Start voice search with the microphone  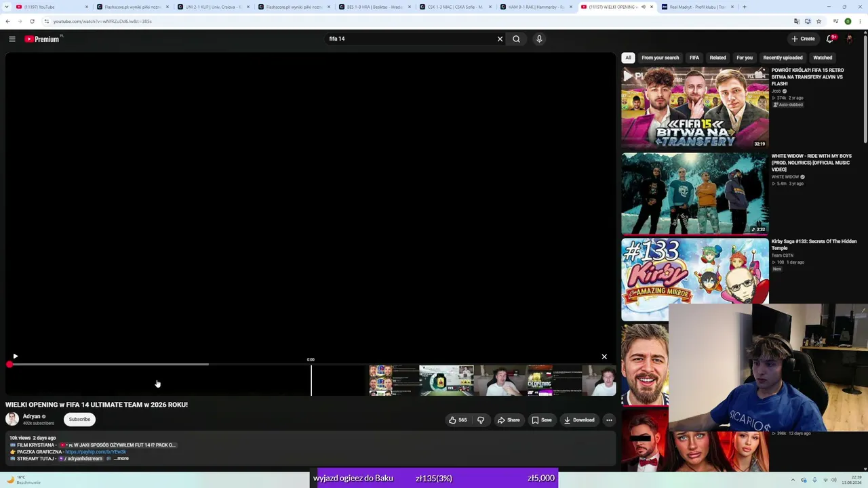539,39
